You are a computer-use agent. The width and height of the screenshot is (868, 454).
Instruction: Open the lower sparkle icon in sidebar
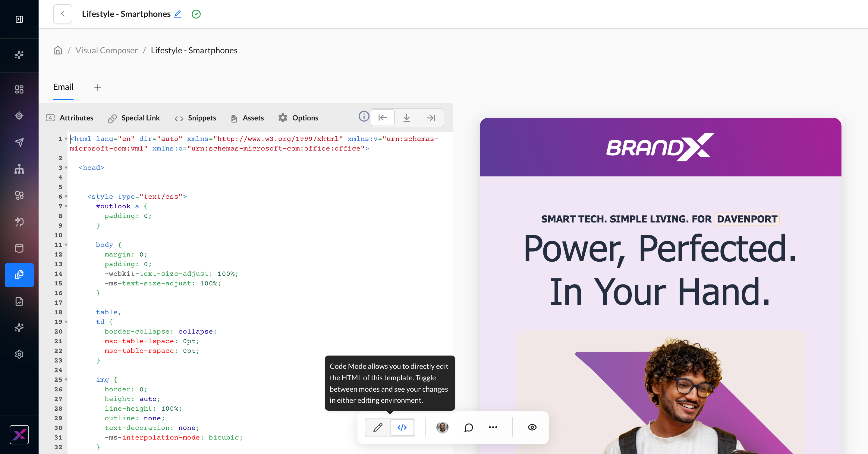[19, 328]
